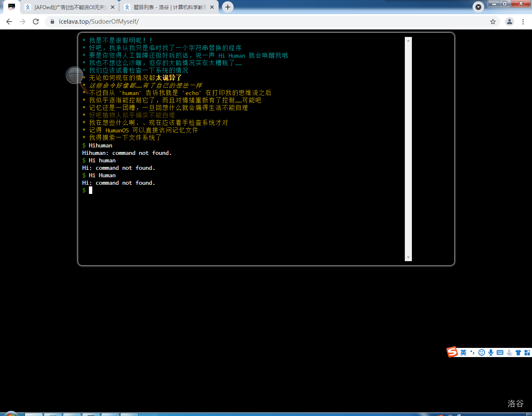Open the Sogou emoji smiley panel
532x416 pixels.
click(x=482, y=352)
